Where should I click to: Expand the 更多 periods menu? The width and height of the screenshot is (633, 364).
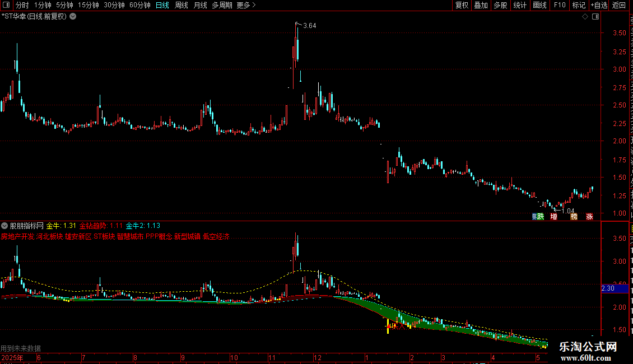246,5
